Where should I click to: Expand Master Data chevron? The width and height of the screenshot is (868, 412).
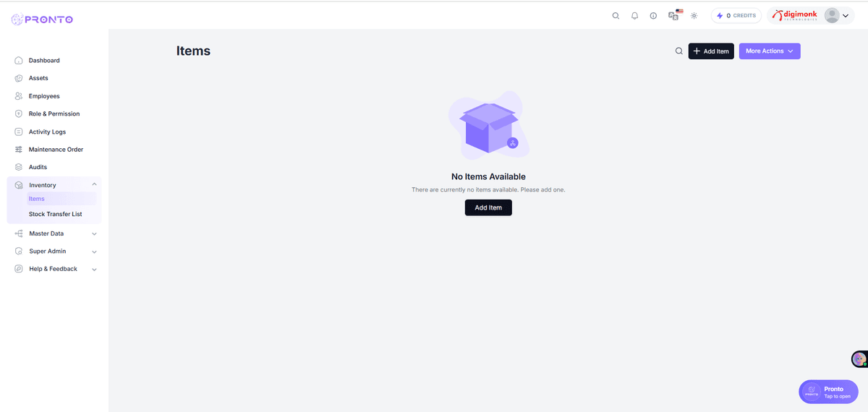tap(94, 234)
